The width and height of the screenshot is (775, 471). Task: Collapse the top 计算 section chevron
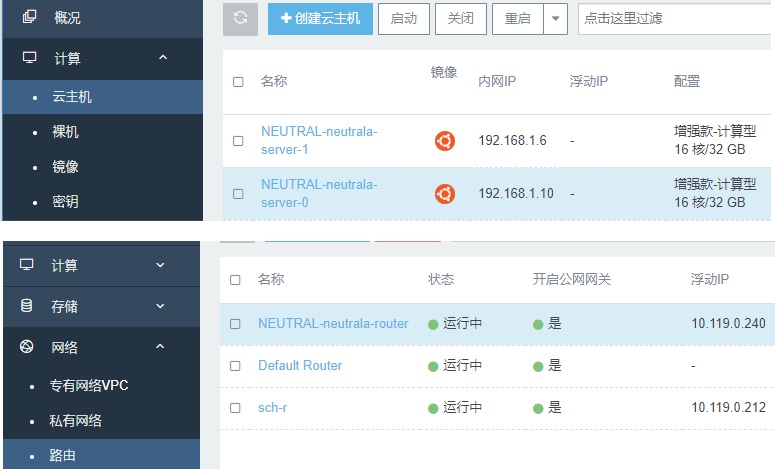point(163,59)
